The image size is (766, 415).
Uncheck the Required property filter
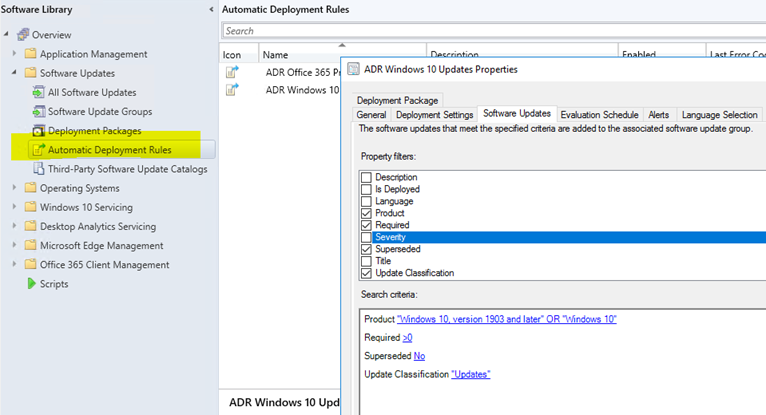tap(366, 225)
